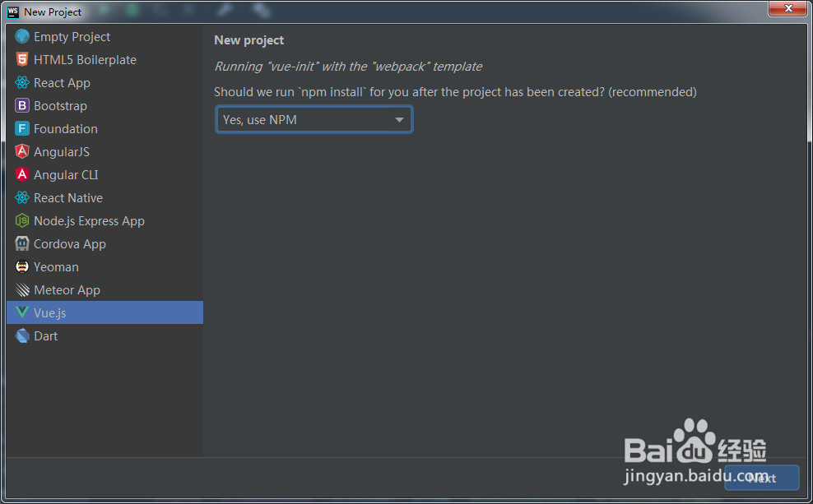Select Angular CLI project type
Image resolution: width=813 pixels, height=504 pixels.
(66, 175)
